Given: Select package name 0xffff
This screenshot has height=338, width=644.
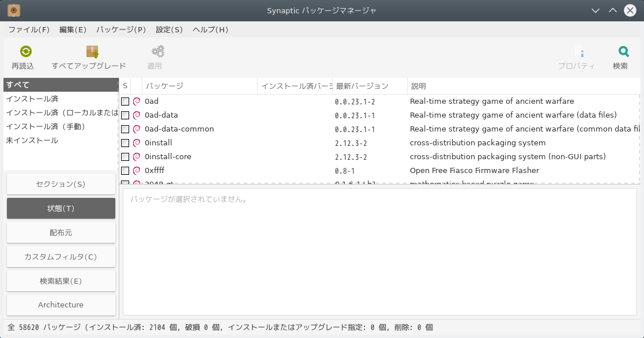Looking at the screenshot, I should [155, 170].
